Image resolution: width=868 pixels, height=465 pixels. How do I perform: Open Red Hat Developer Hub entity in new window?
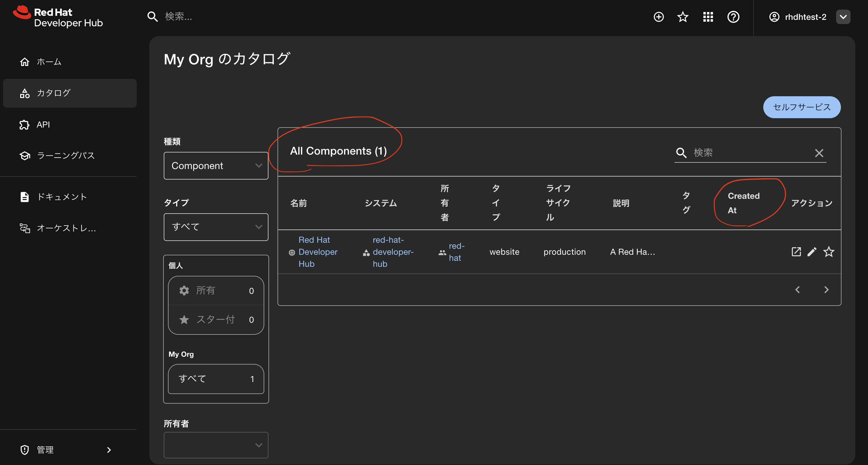click(796, 251)
